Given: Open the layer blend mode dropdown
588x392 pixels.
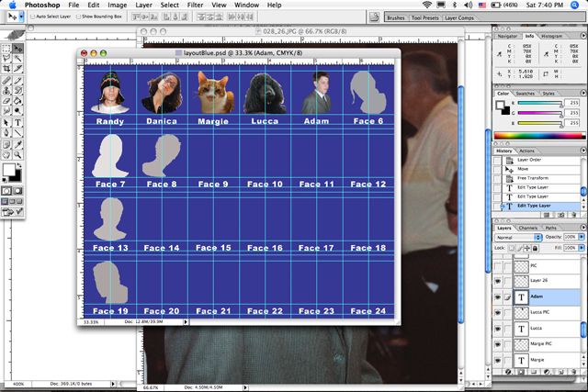Looking at the screenshot, I should point(518,238).
